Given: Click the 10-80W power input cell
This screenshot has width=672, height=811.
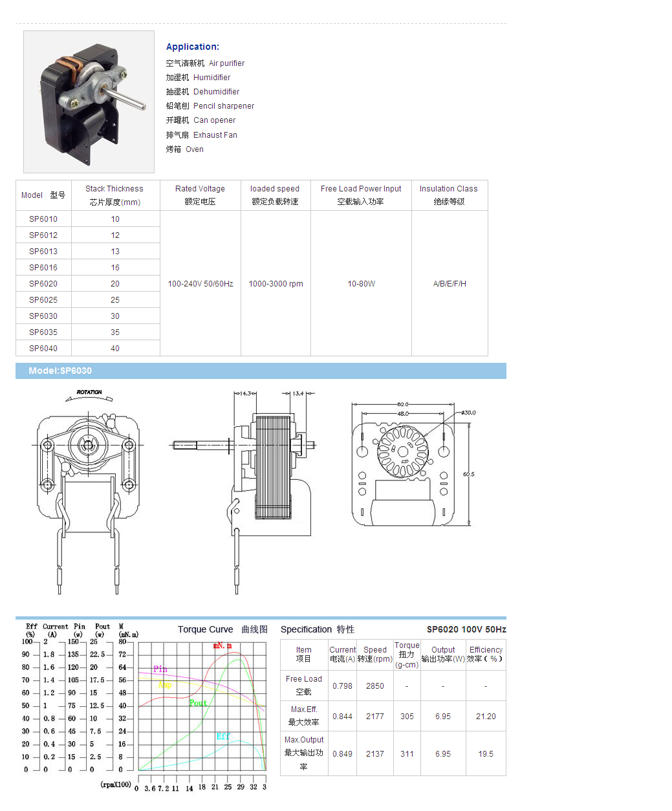Looking at the screenshot, I should pyautogui.click(x=361, y=284).
